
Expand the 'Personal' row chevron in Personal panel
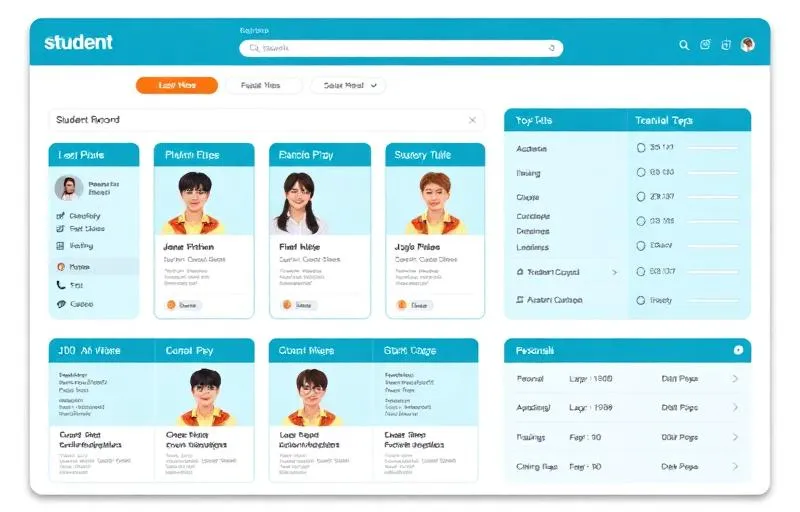[x=735, y=378]
